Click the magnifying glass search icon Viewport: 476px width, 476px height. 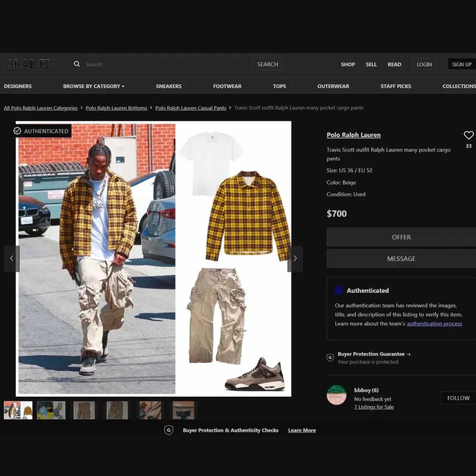coord(77,63)
